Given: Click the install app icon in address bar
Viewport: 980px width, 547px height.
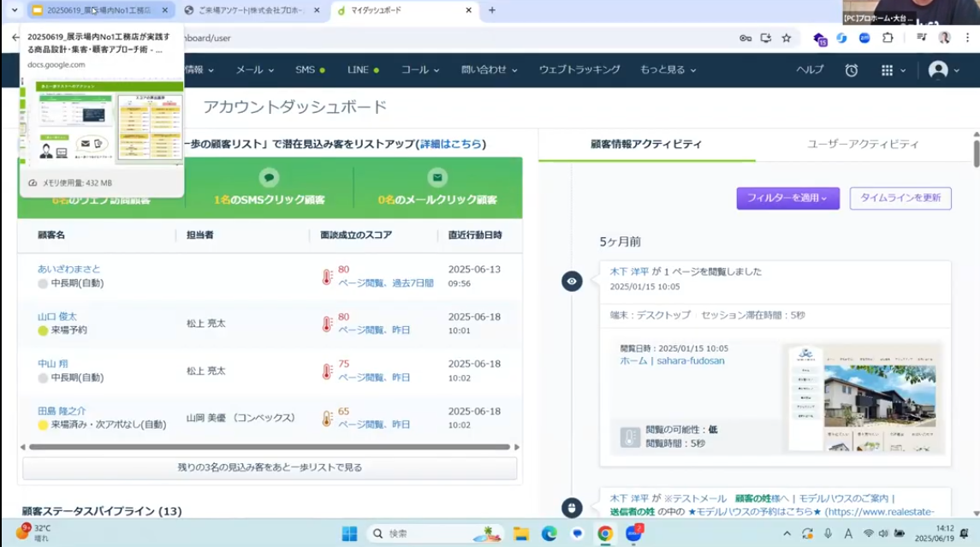Looking at the screenshot, I should [766, 39].
